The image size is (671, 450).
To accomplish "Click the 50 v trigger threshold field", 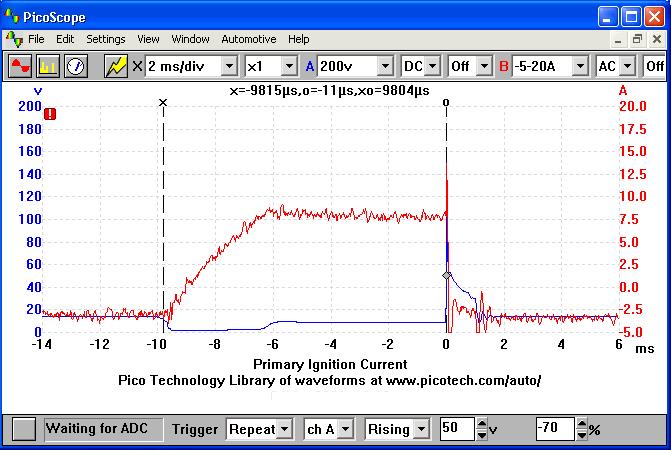I will click(x=457, y=428).
